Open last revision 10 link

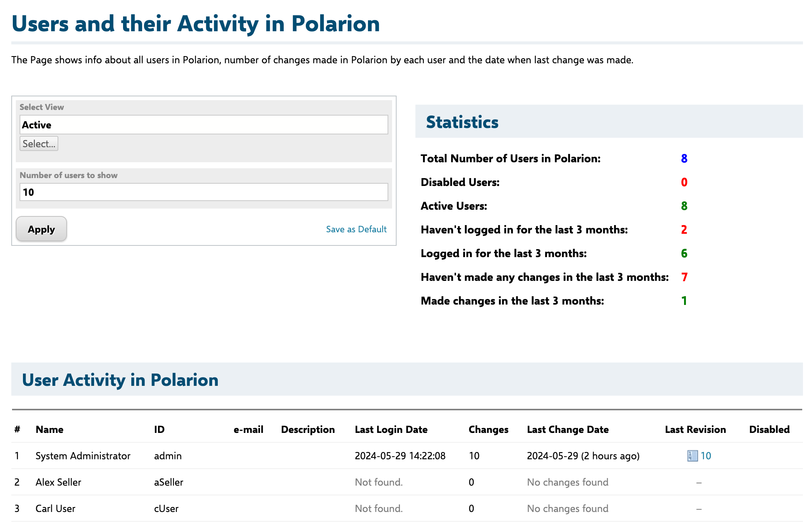(x=706, y=456)
